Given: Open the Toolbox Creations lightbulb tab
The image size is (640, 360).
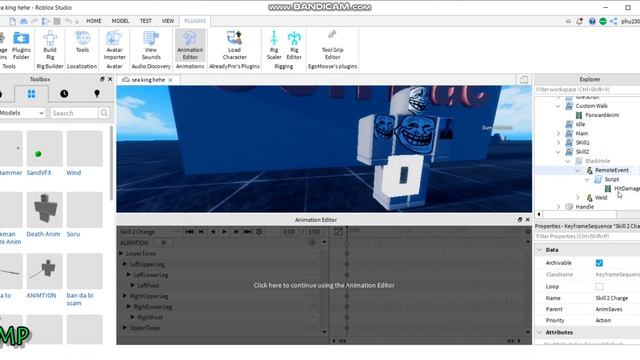Looking at the screenshot, I should tap(97, 94).
